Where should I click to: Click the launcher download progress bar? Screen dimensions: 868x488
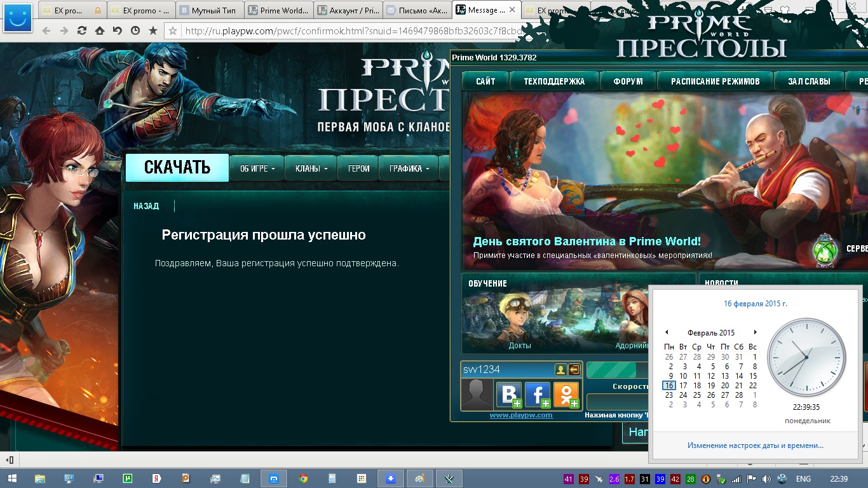click(x=617, y=370)
